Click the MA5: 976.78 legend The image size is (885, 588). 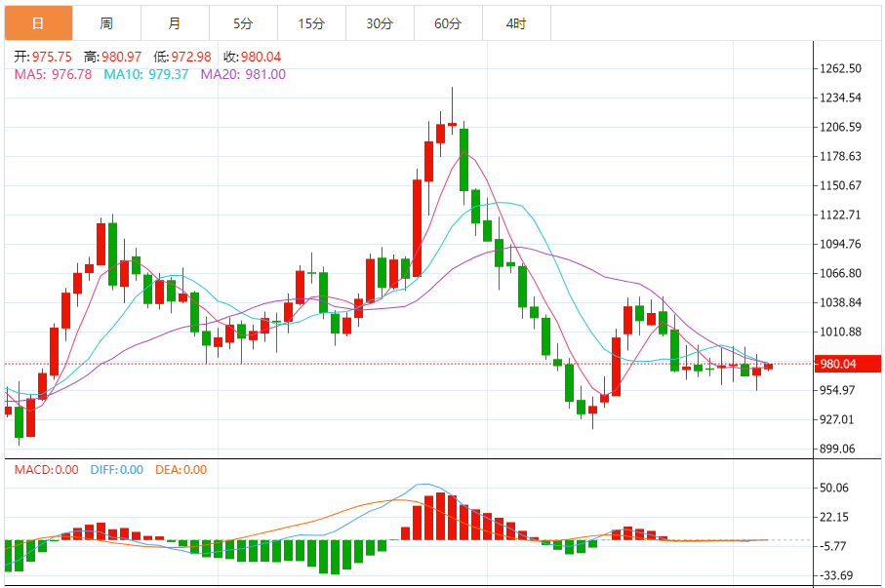pyautogui.click(x=53, y=74)
